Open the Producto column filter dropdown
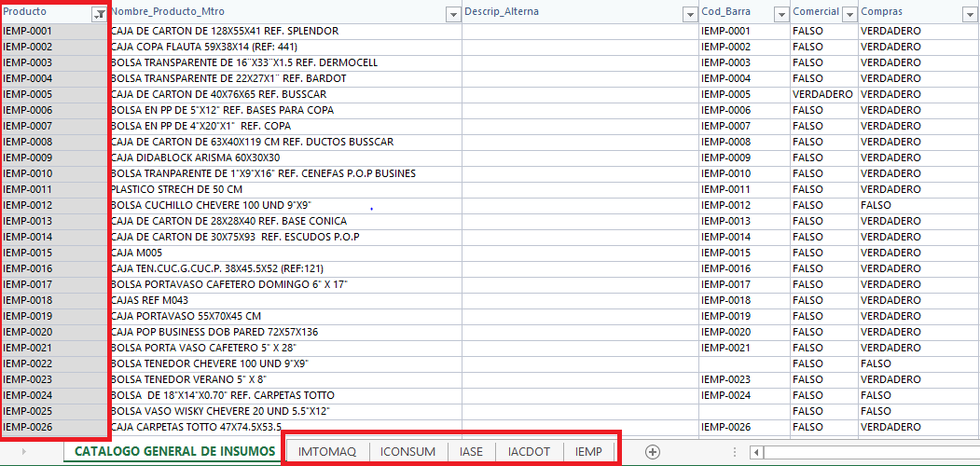This screenshot has height=466, width=980. [99, 15]
